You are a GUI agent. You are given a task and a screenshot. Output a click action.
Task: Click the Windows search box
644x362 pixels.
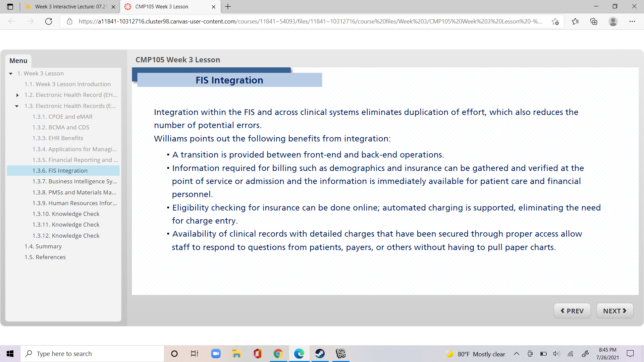(93, 354)
